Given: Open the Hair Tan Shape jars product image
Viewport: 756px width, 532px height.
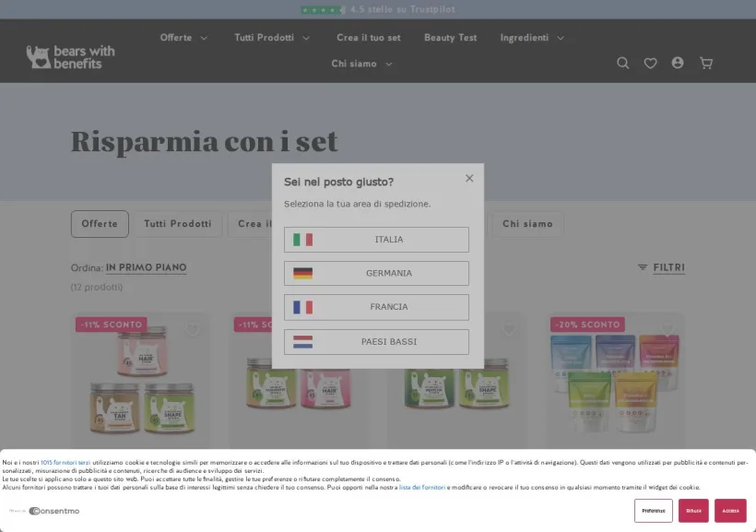Looking at the screenshot, I should pos(141,381).
